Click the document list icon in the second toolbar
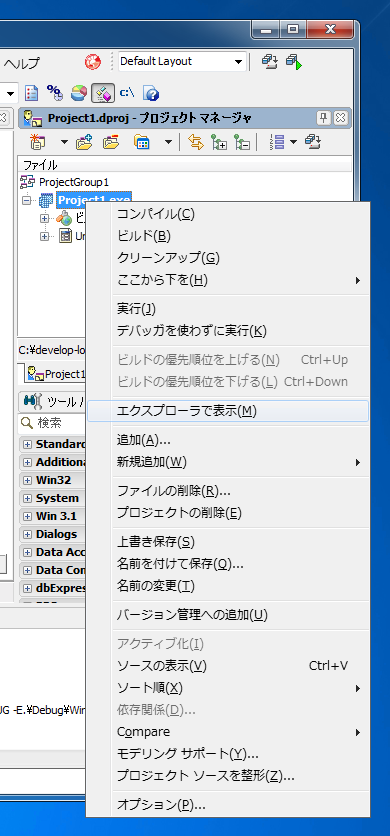Screen dimensions: 390x836 32,93
